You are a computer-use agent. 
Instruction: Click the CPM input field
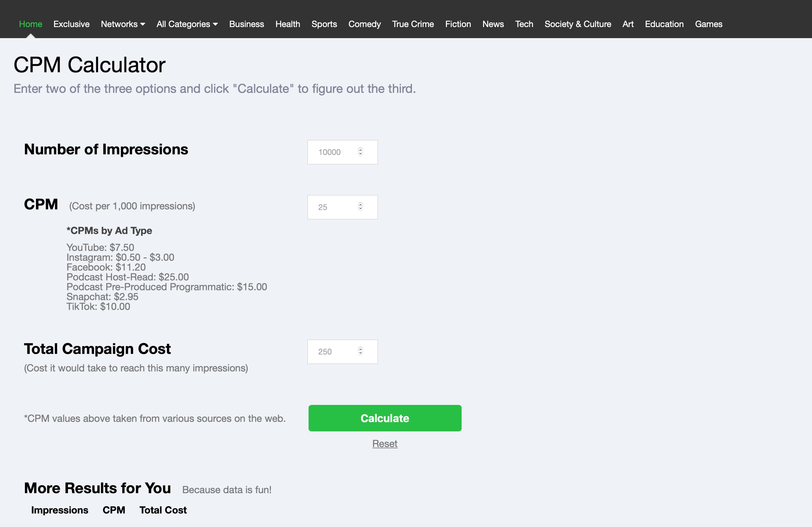(x=342, y=207)
